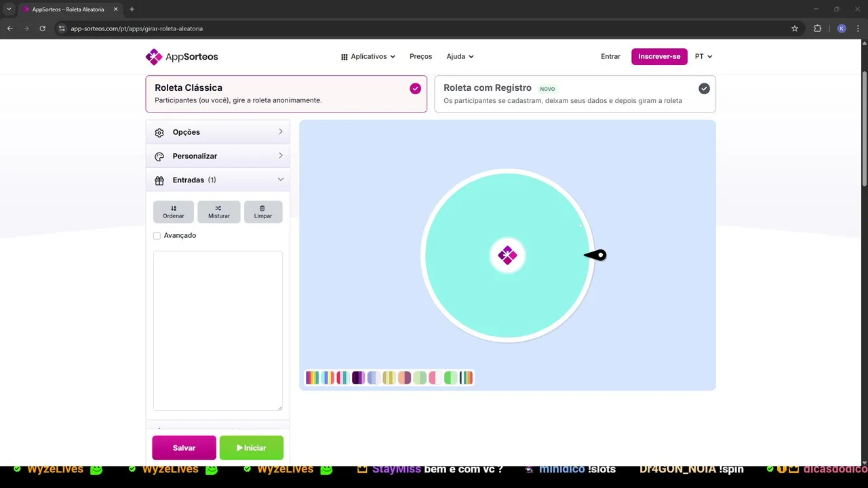This screenshot has height=488, width=868.
Task: Save the wheel with Salvar
Action: [x=184, y=448]
